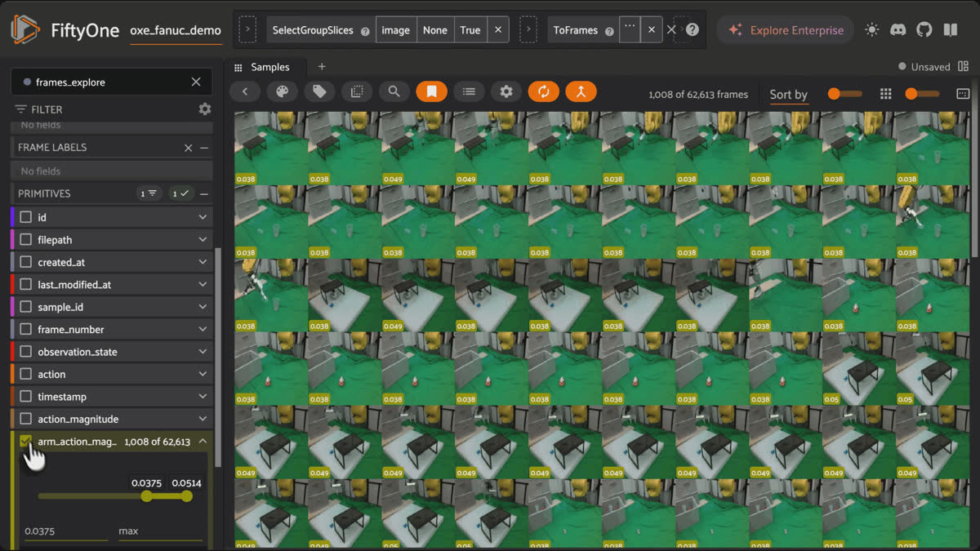This screenshot has height=551, width=980.
Task: Collapse the PRIMITIVES group
Action: click(204, 193)
